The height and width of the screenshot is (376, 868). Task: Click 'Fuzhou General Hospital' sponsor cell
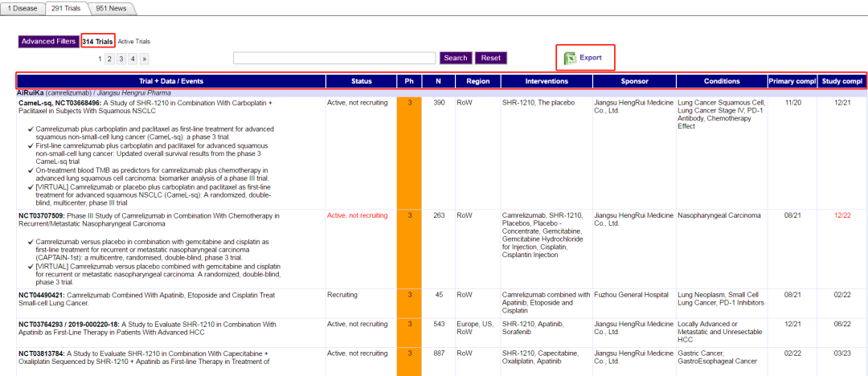[x=631, y=295]
